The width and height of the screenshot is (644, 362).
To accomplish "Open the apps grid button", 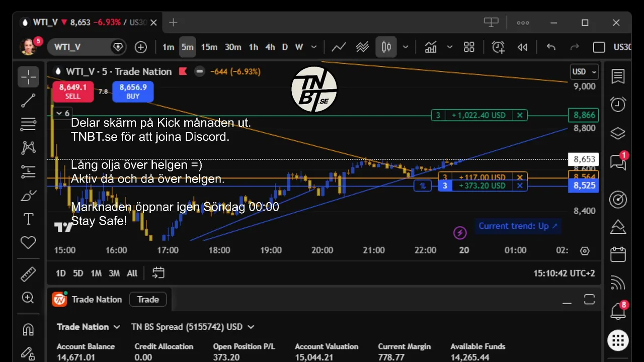I will pyautogui.click(x=618, y=340).
